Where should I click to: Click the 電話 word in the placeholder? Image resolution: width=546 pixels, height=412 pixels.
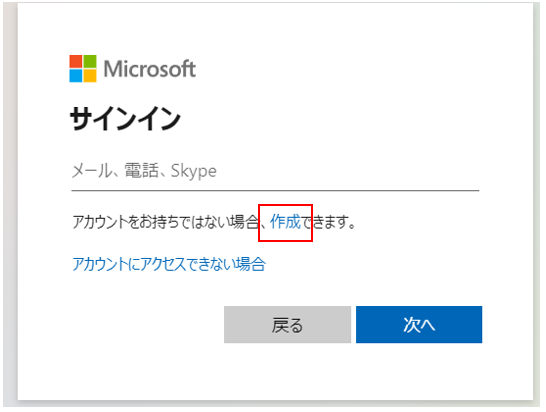coord(141,171)
